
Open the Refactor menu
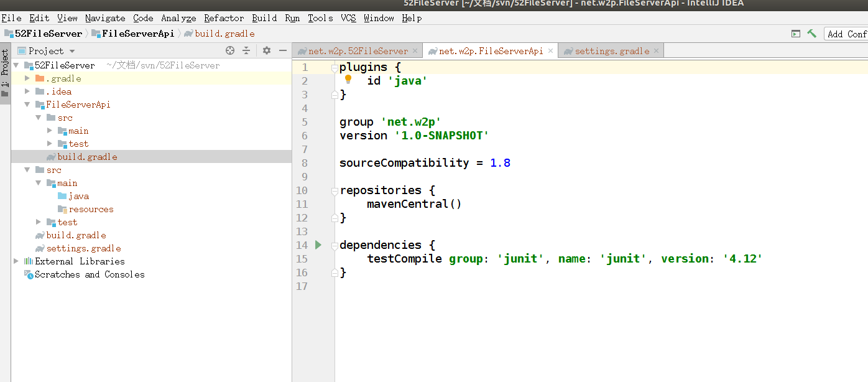pos(223,17)
